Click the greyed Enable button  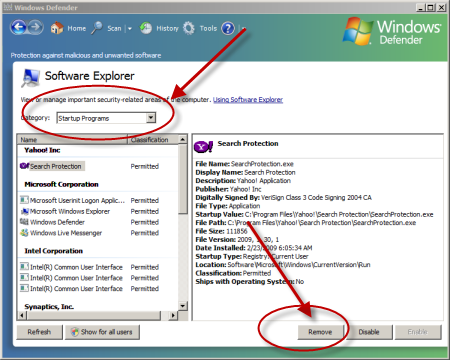tap(418, 332)
